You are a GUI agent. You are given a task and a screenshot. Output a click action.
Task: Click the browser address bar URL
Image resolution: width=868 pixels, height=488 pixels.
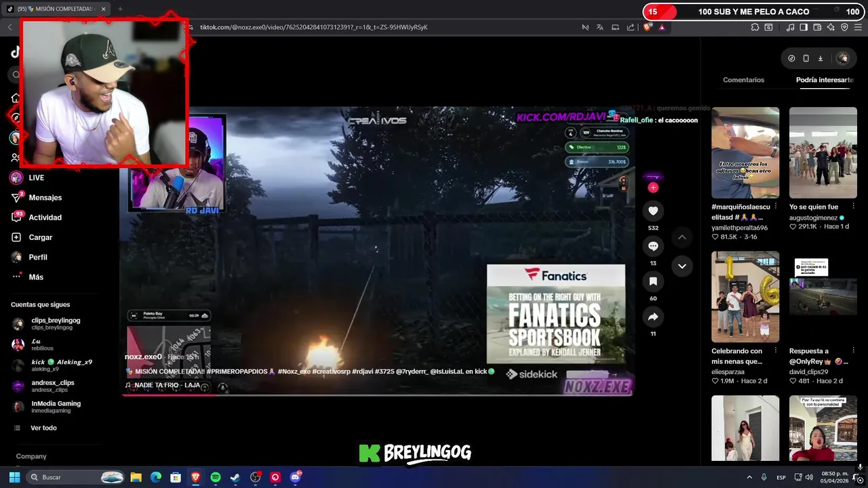[x=313, y=27]
